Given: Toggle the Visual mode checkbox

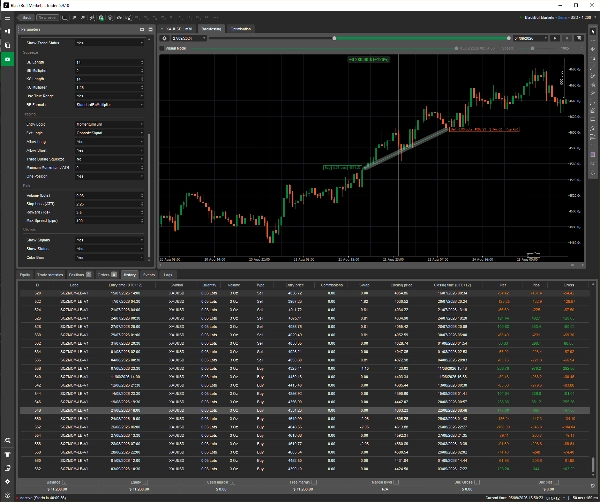Looking at the screenshot, I should coord(162,48).
